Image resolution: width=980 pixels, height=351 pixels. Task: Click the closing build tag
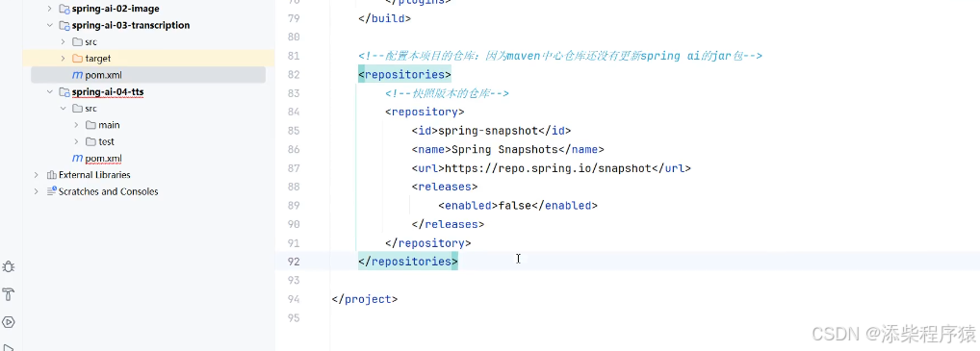click(384, 18)
